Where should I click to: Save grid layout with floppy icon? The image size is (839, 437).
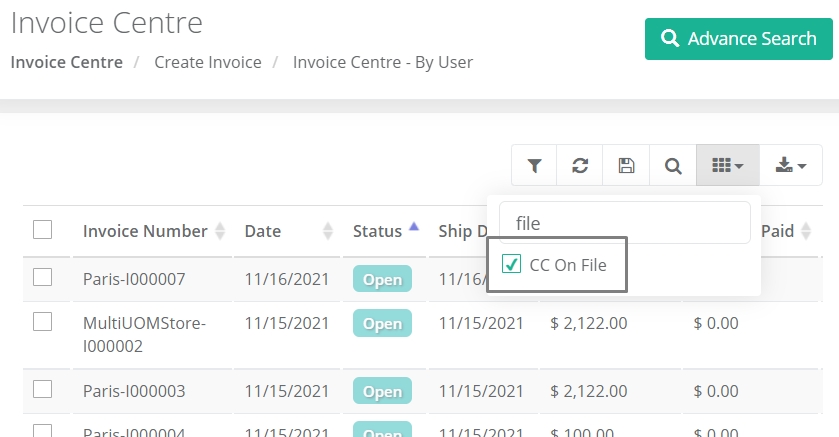click(626, 165)
